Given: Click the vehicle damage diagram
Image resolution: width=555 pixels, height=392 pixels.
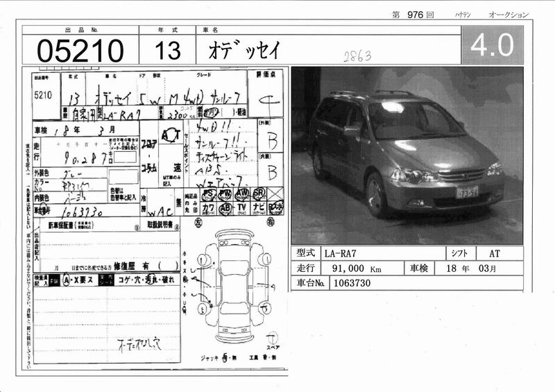Looking at the screenshot, I should 234,286.
